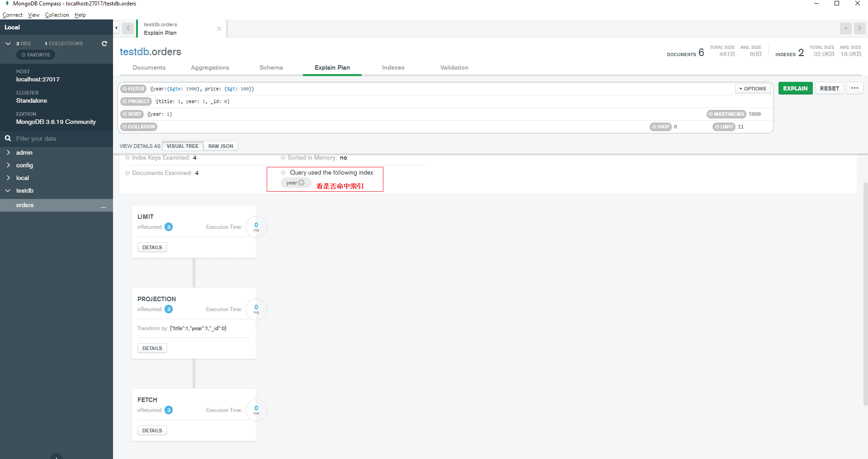Refresh the databases list in sidebar
Viewport: 868px width, 459px height.
coord(104,43)
